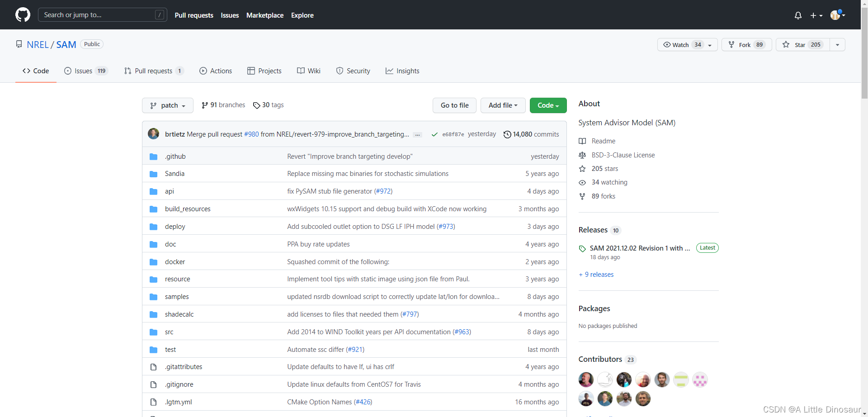Open the doc folder icon
Screen dimensions: 868x417
point(154,245)
